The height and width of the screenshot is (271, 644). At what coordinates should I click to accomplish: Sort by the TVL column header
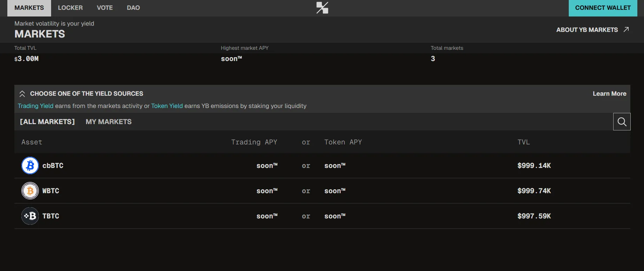click(x=523, y=142)
